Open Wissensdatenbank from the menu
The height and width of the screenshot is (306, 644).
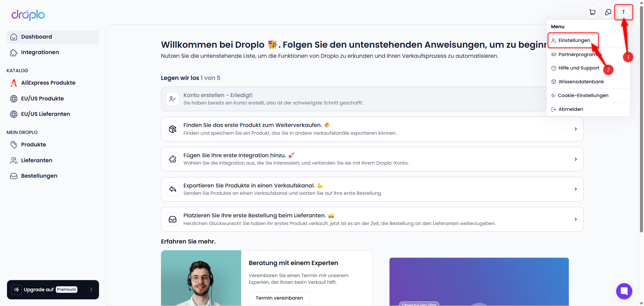(x=588, y=82)
